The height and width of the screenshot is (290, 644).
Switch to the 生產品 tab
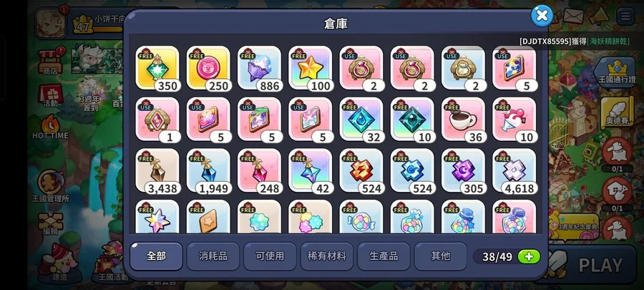tap(384, 256)
